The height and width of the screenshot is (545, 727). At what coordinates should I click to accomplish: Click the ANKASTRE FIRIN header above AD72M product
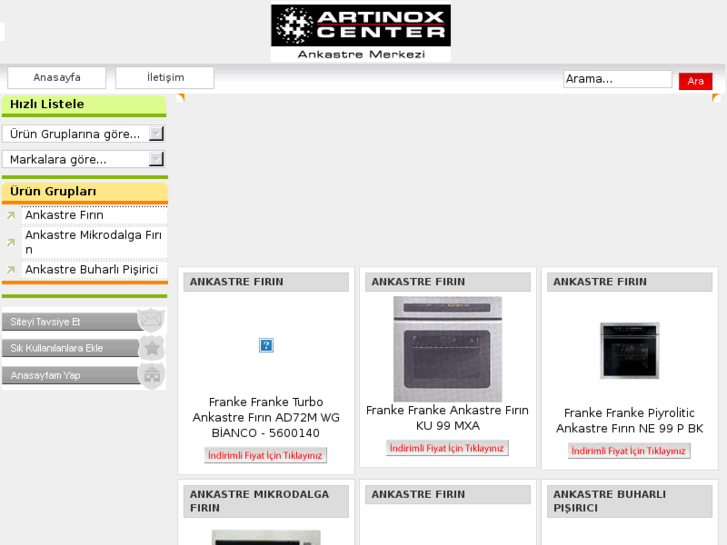click(x=266, y=282)
